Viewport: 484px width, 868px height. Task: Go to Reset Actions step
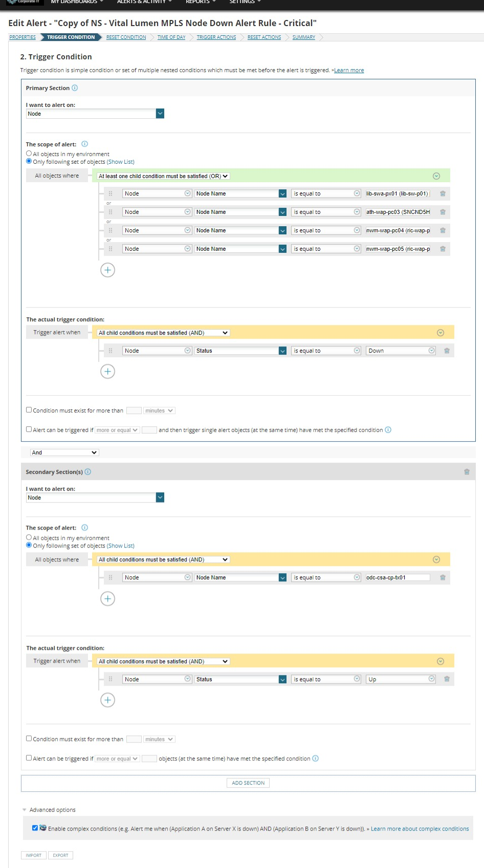click(x=264, y=37)
